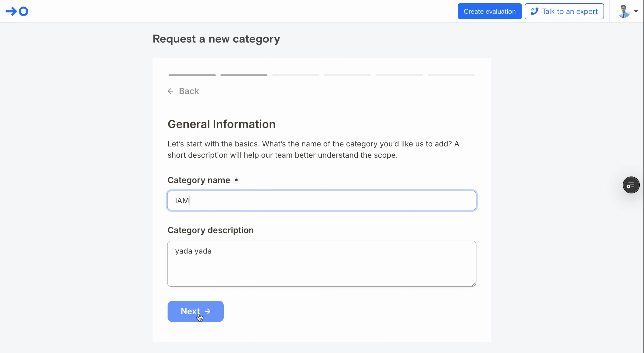
Task: Click the arrow icon inside Next button
Action: (208, 311)
